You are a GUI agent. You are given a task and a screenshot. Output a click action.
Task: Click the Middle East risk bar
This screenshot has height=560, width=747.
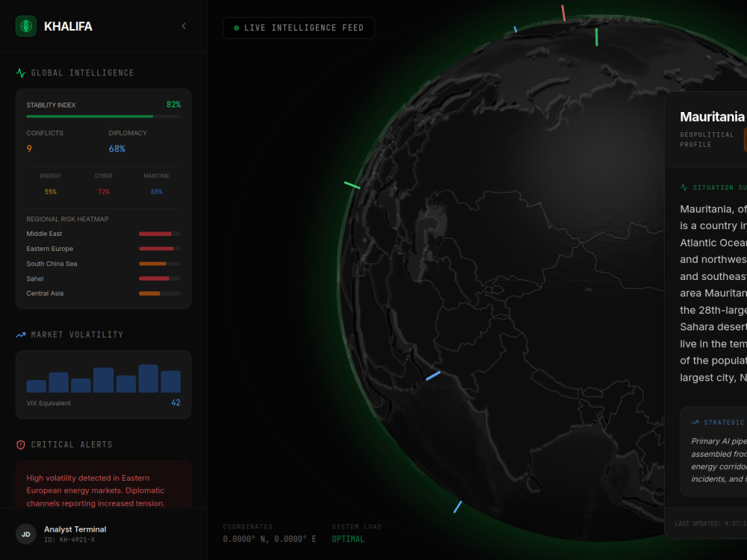pyautogui.click(x=160, y=234)
